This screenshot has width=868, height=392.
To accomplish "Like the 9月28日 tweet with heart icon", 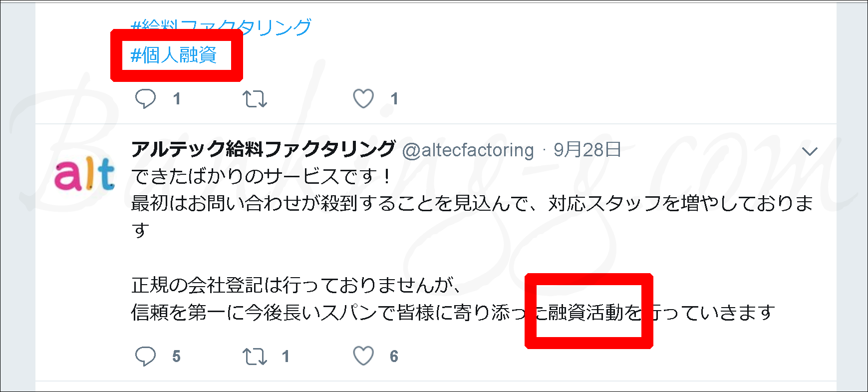I will pos(363,356).
